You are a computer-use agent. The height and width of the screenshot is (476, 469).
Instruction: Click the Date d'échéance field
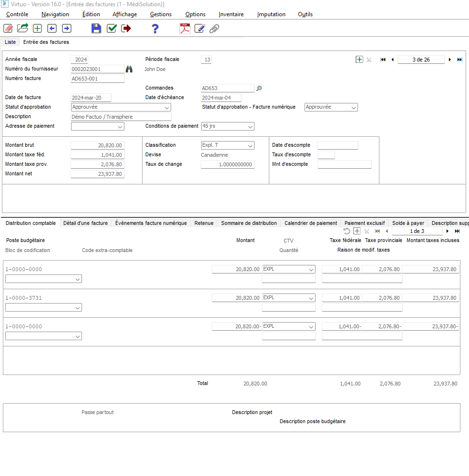click(221, 98)
